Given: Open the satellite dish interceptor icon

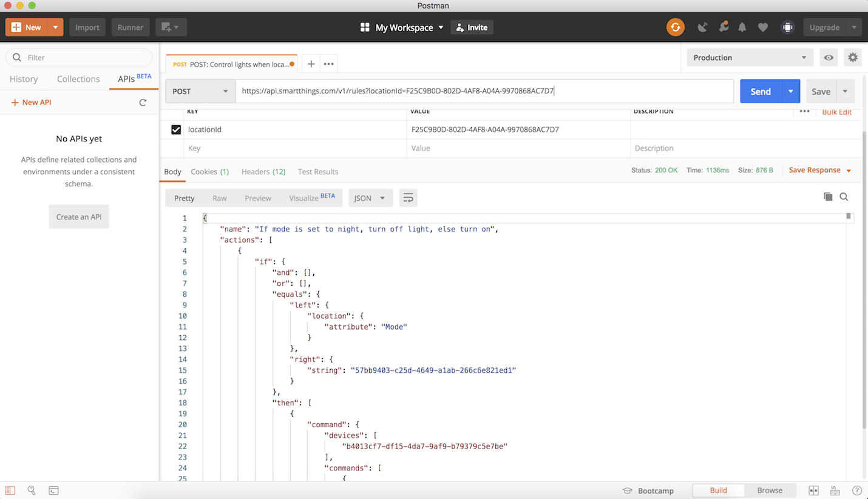Looking at the screenshot, I should [x=702, y=27].
